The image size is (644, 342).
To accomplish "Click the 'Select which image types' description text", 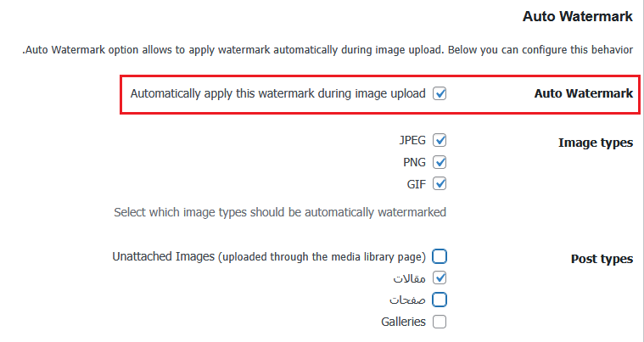I will coord(280,212).
